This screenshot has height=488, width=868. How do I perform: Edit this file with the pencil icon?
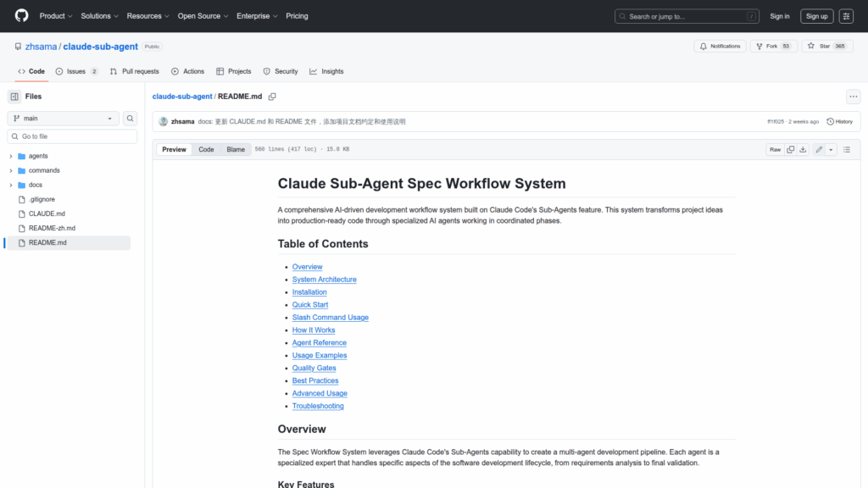tap(819, 149)
